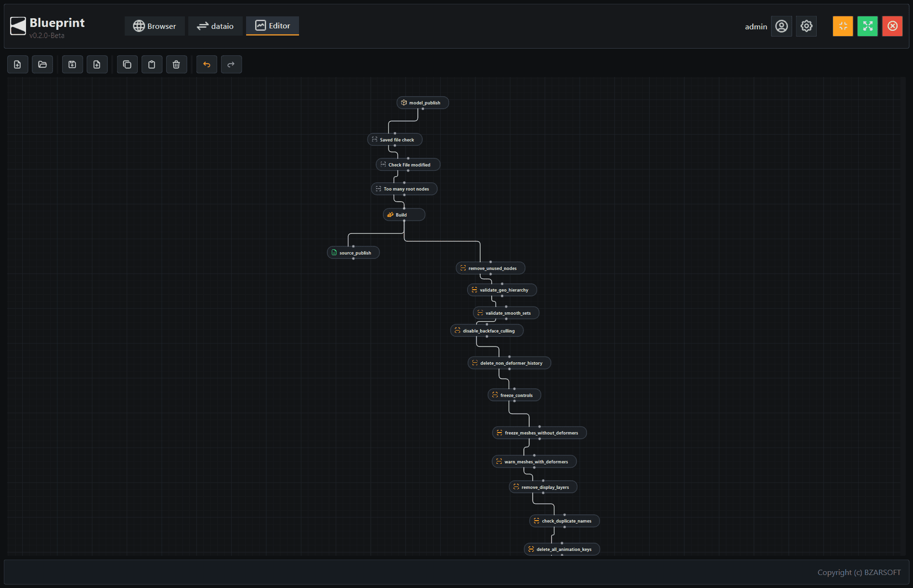Select the check_duplicate_names node label
913x588 pixels.
pyautogui.click(x=566, y=521)
